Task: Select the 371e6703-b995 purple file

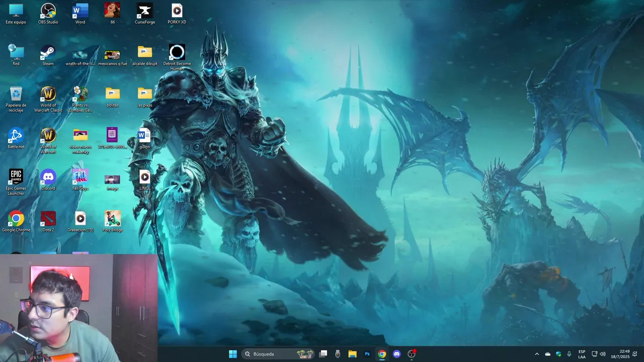Action: coord(112,139)
